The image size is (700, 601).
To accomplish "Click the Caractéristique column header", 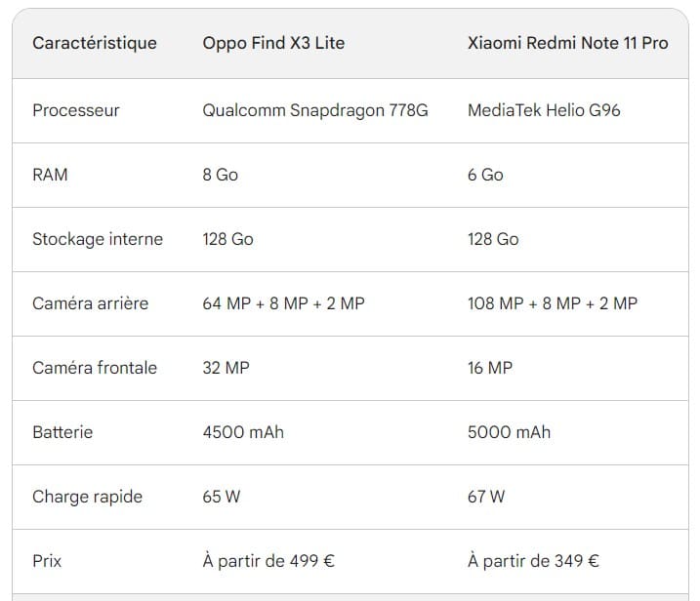I will click(x=95, y=43).
